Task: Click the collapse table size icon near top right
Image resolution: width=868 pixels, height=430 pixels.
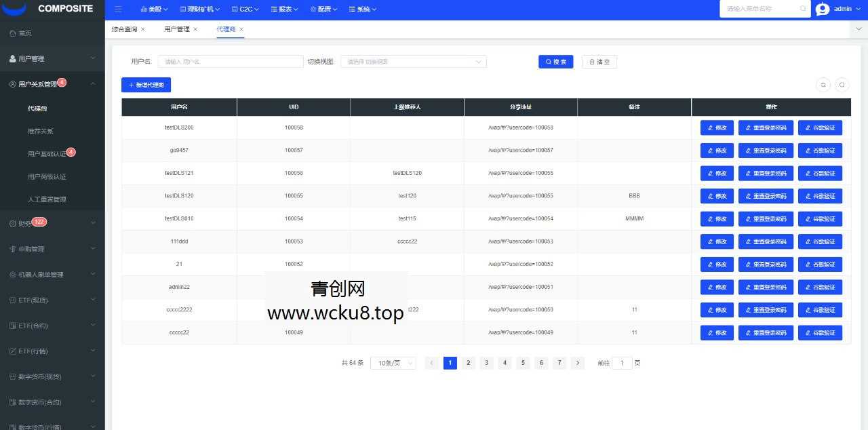Action: click(x=823, y=85)
